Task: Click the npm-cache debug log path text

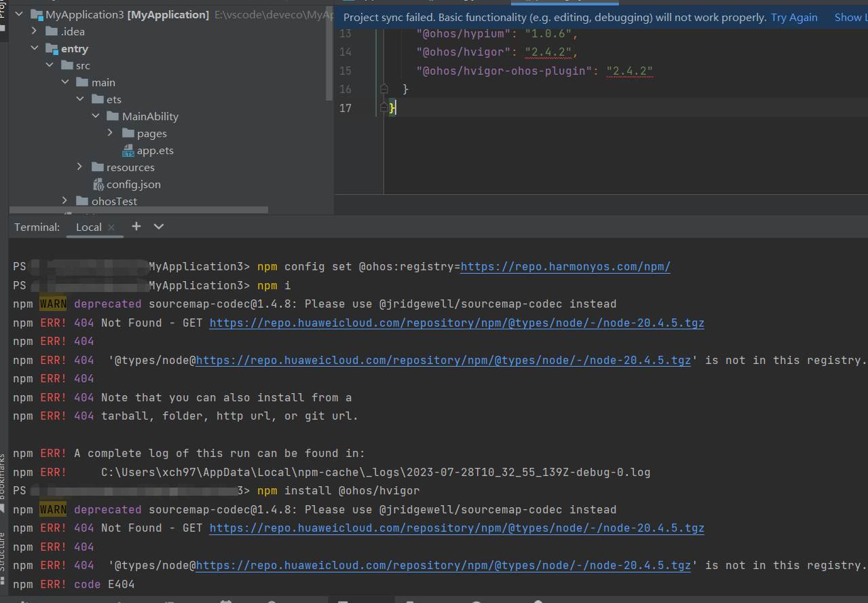Action: click(375, 472)
